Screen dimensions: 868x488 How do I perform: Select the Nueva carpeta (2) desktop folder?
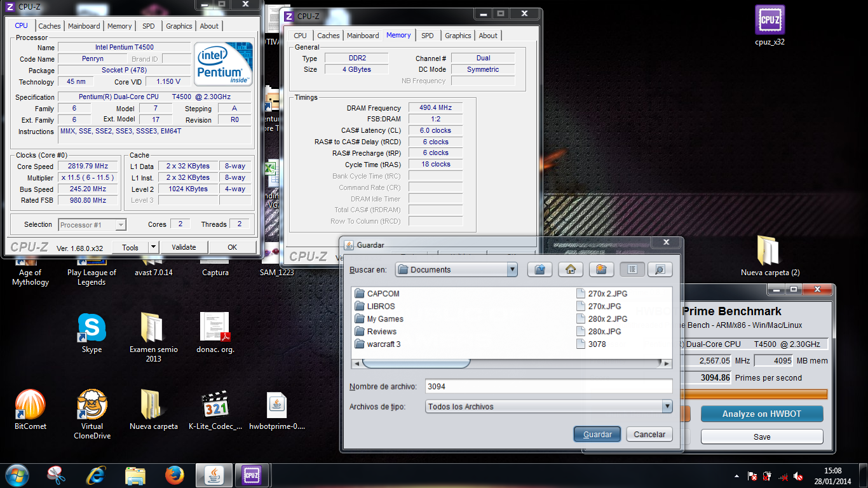click(770, 256)
